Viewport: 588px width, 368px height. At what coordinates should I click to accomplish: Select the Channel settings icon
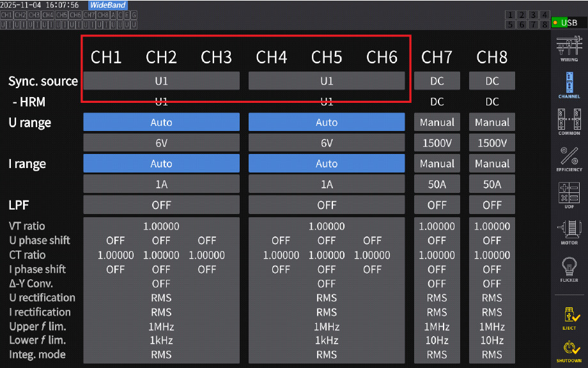(569, 85)
